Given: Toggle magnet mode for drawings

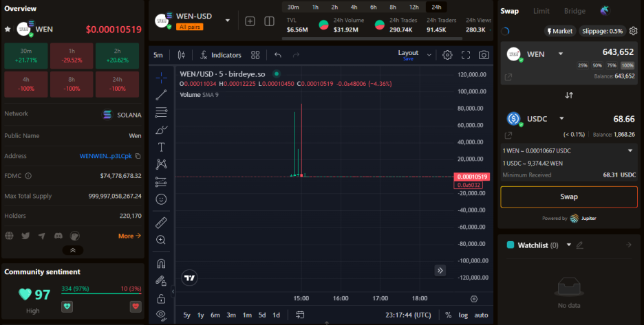Looking at the screenshot, I should click(x=162, y=263).
